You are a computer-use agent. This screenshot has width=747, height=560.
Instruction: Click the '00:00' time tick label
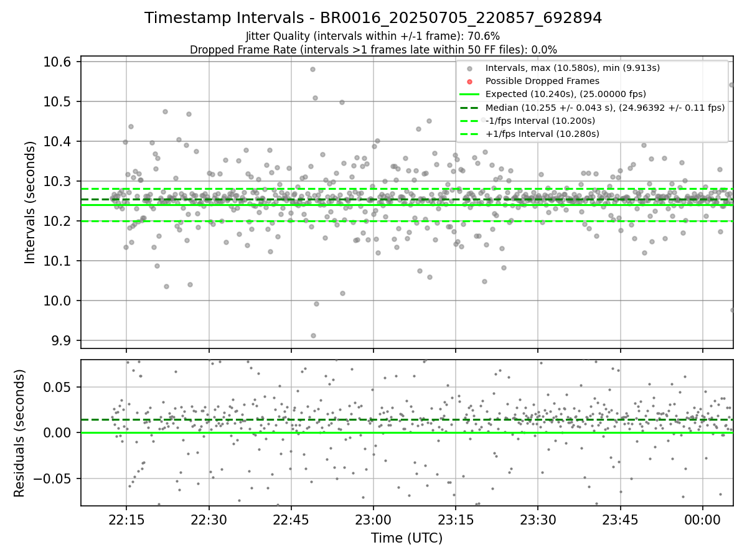click(703, 519)
